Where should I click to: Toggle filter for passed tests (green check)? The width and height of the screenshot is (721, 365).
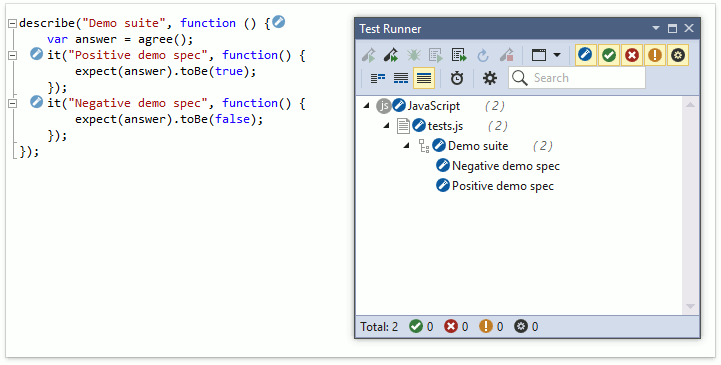pos(609,56)
